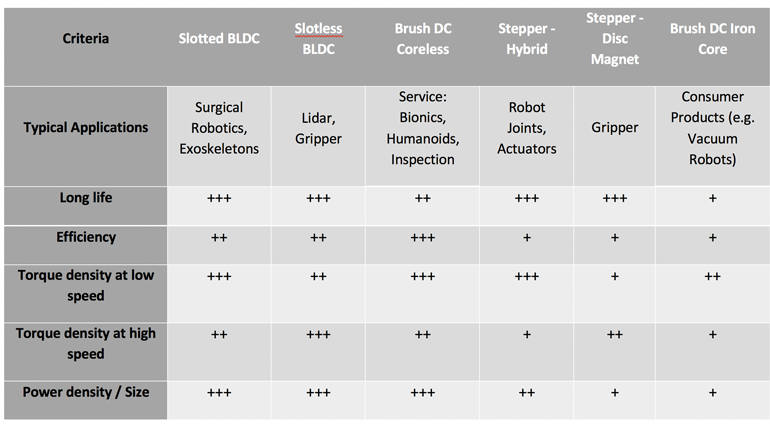This screenshot has width=770, height=433.
Task: Click the Power density / Size row label
Action: (85, 392)
